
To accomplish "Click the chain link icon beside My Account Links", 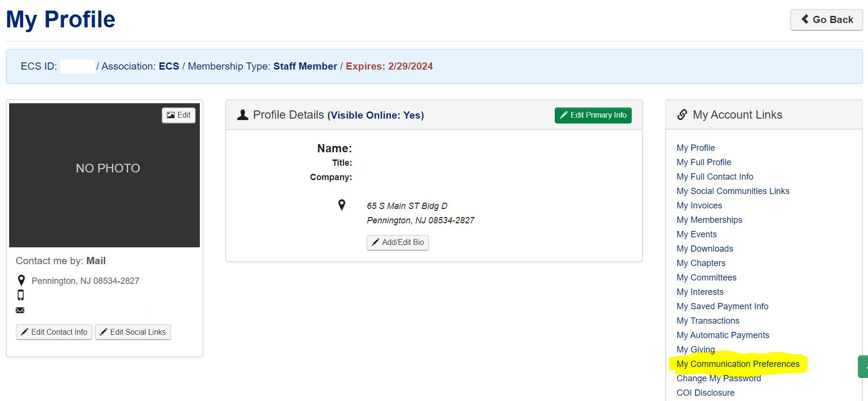I will tap(682, 115).
